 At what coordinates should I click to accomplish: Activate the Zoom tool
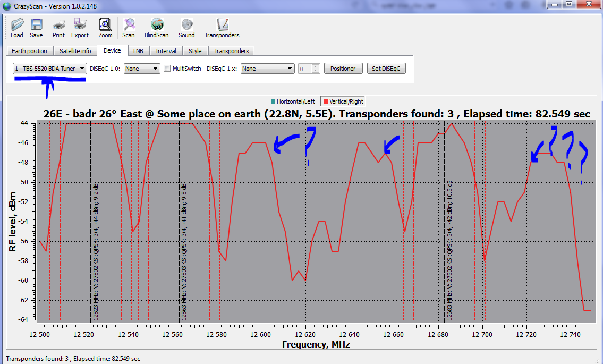pyautogui.click(x=105, y=28)
